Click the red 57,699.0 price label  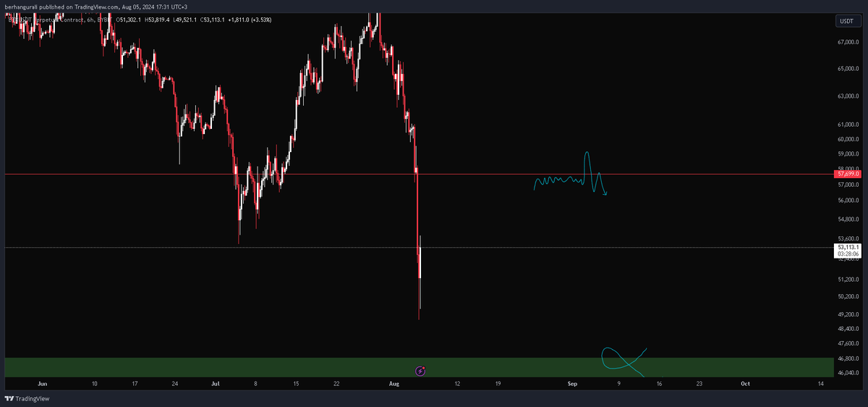847,174
